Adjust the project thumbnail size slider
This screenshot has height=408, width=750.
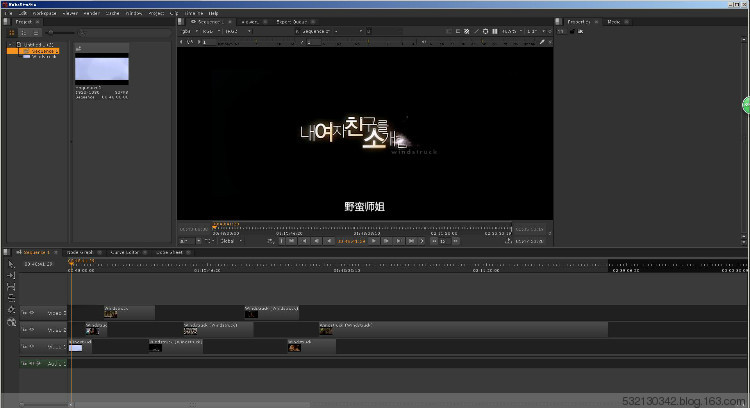click(61, 33)
